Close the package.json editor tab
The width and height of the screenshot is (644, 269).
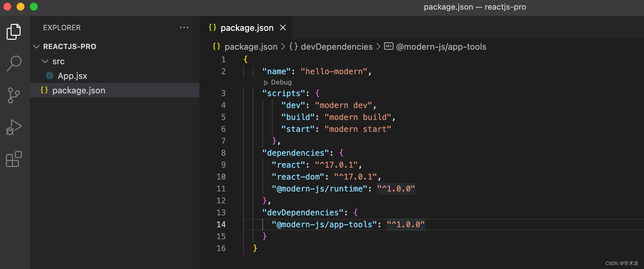[x=283, y=28]
